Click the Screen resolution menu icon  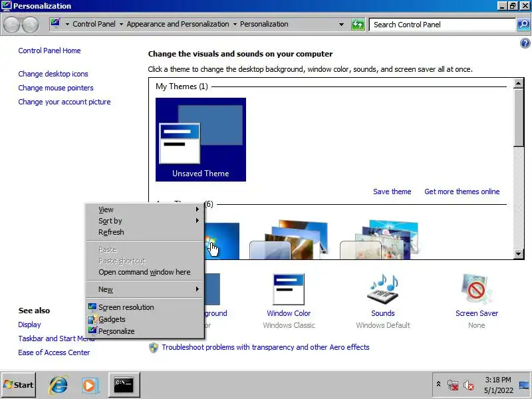tap(92, 307)
